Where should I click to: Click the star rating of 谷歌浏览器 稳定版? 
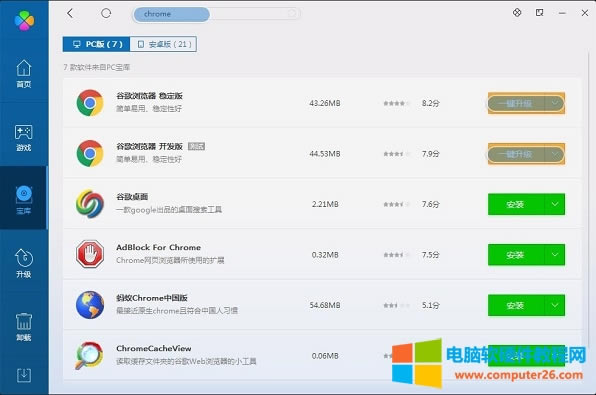[396, 103]
